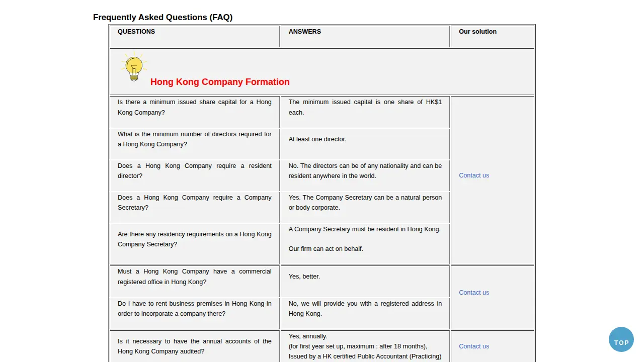Click the light bulb icon
The height and width of the screenshot is (362, 644).
pyautogui.click(x=134, y=67)
